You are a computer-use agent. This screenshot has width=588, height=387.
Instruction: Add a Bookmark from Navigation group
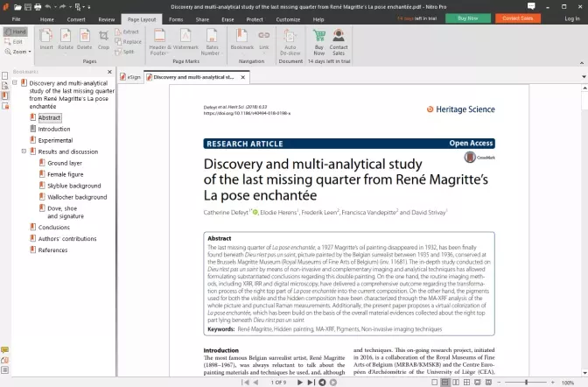[241, 39]
